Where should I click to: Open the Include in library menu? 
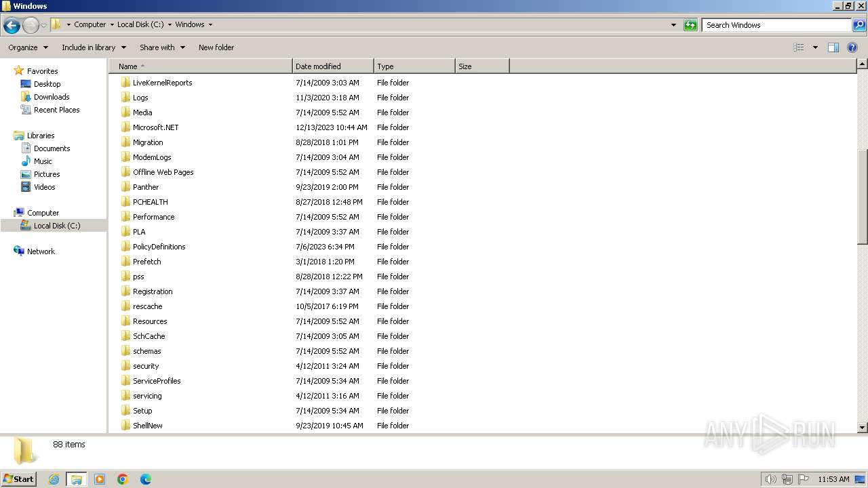coord(94,47)
